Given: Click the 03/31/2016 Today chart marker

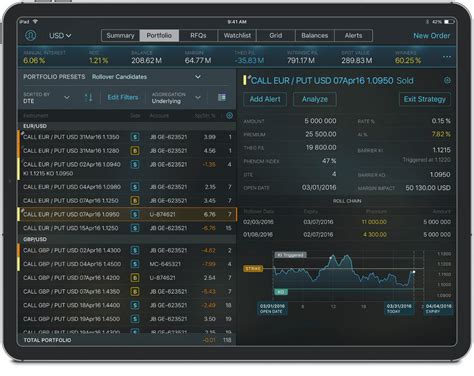Looking at the screenshot, I should coord(399,309).
